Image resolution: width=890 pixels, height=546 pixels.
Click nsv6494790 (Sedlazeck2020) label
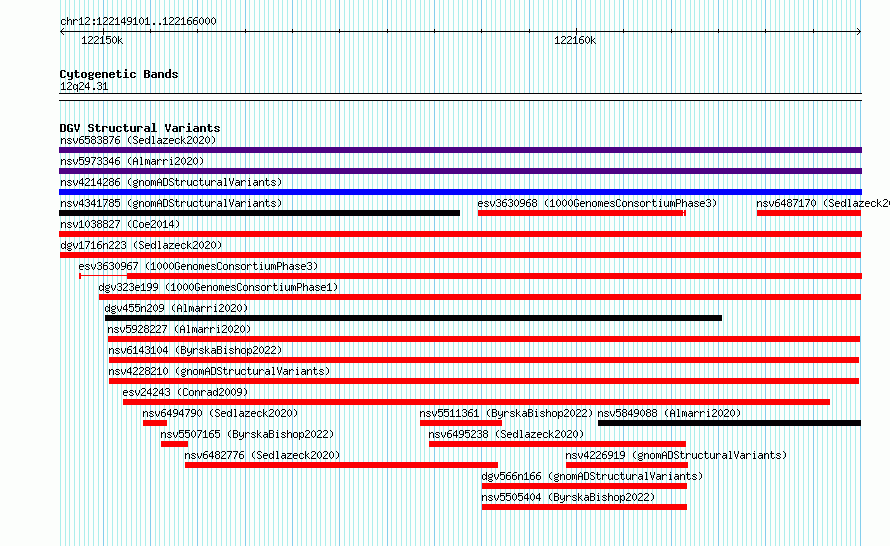[220, 413]
